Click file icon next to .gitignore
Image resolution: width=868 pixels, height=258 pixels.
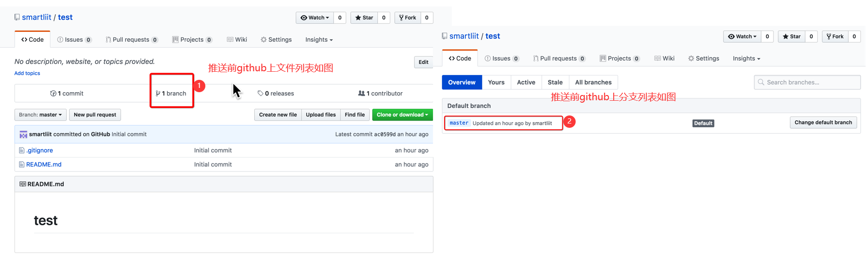[x=21, y=150]
